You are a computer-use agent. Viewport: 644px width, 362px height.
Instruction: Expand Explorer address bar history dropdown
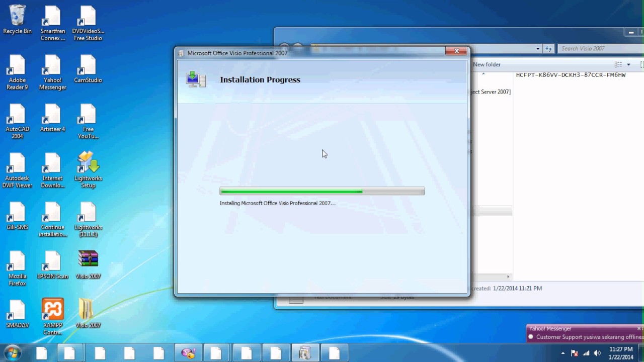point(538,49)
